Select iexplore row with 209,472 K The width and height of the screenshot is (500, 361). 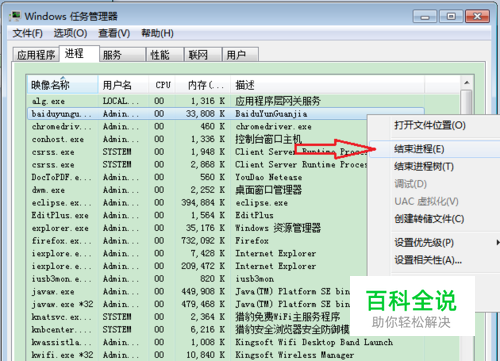197,266
